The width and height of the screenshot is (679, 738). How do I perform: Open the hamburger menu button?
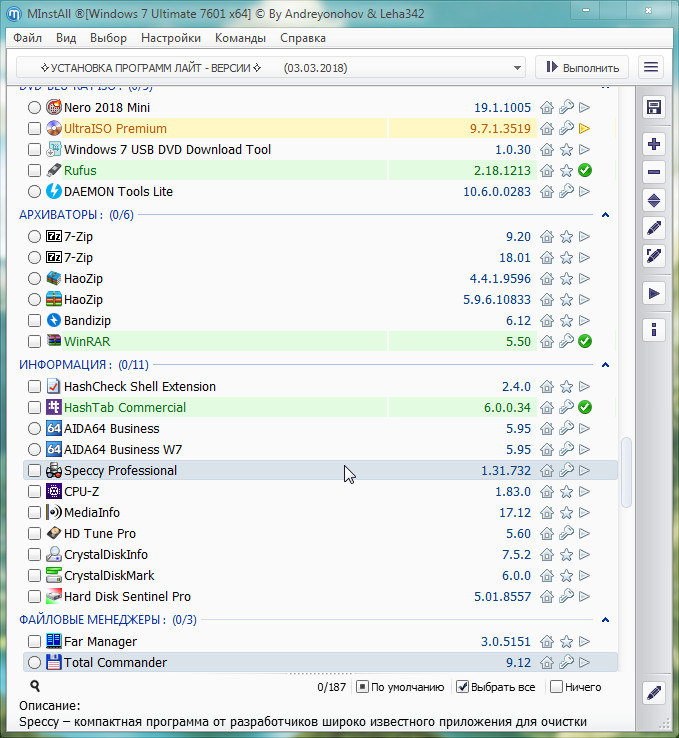click(652, 68)
